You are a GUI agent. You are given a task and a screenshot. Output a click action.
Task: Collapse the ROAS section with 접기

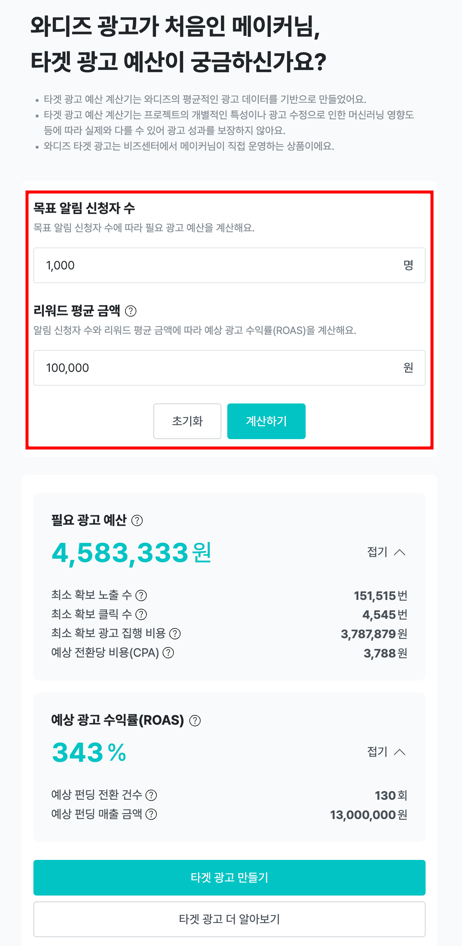coord(377,752)
